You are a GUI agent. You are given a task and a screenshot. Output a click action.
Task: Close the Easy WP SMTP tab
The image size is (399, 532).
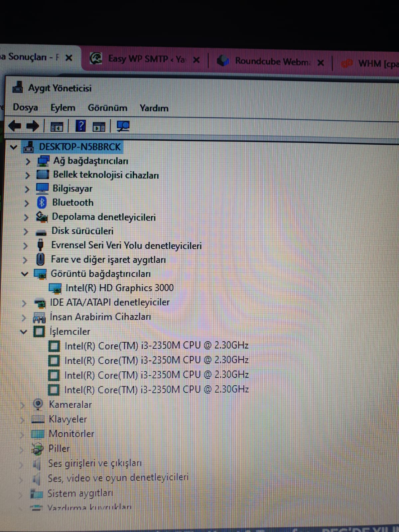click(197, 60)
